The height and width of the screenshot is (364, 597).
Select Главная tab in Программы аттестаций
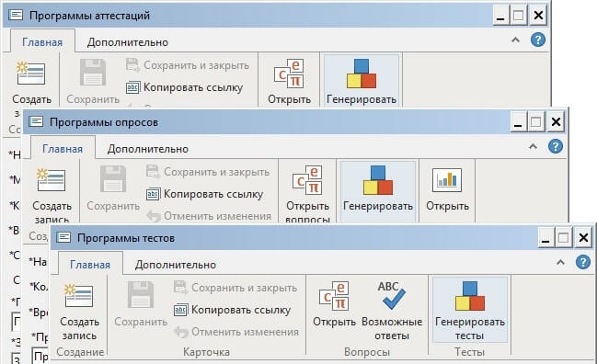pyautogui.click(x=42, y=42)
